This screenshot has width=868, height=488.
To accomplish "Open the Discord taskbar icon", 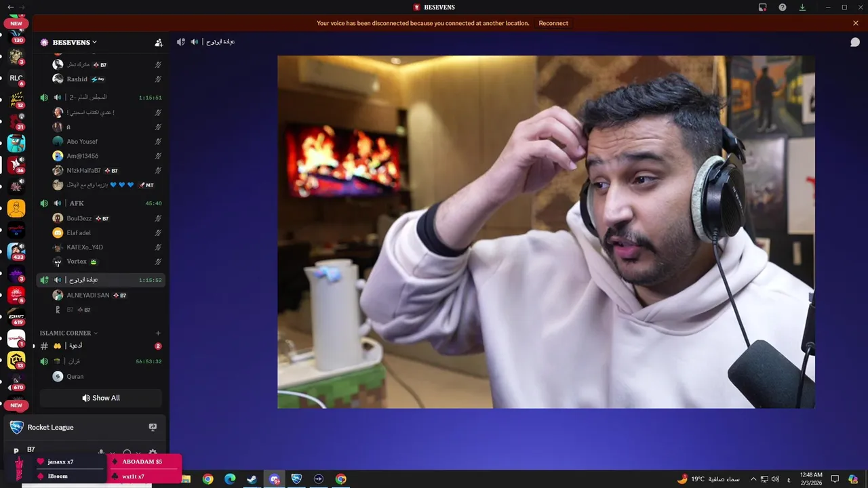I will [274, 479].
